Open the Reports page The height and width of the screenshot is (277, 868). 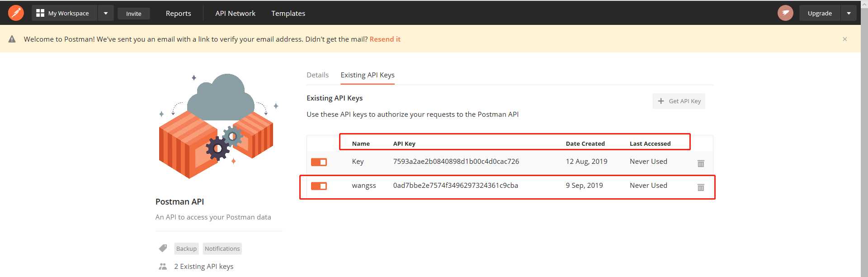[179, 14]
